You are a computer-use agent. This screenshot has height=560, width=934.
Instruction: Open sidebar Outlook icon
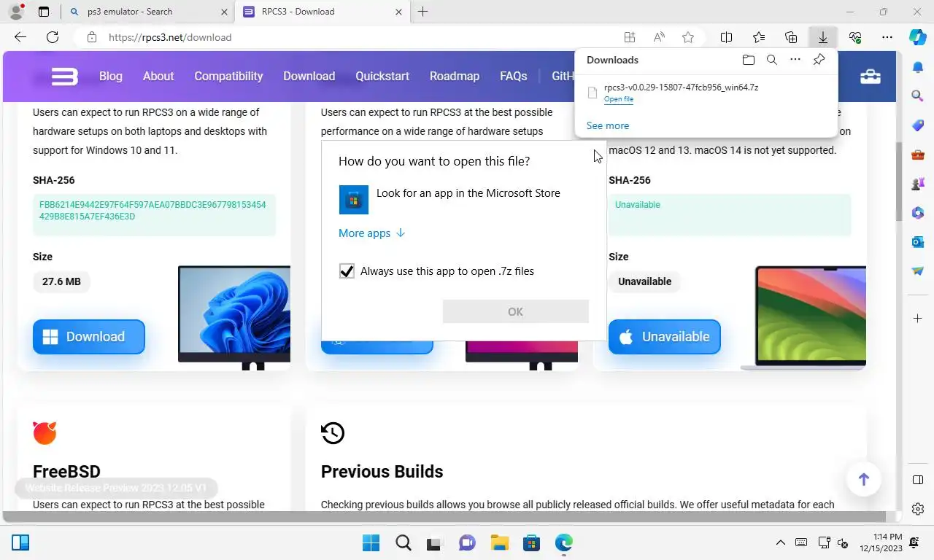918,241
